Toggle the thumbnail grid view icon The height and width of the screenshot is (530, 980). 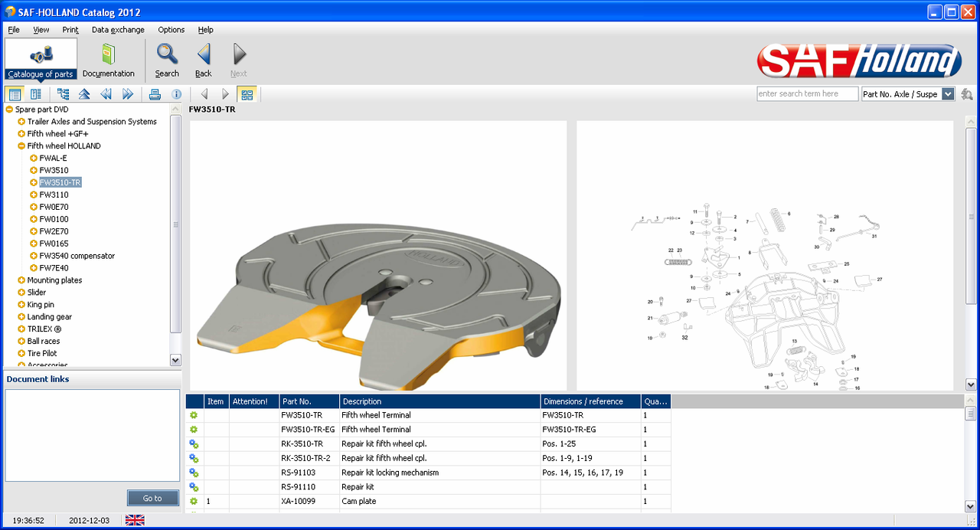pyautogui.click(x=247, y=94)
